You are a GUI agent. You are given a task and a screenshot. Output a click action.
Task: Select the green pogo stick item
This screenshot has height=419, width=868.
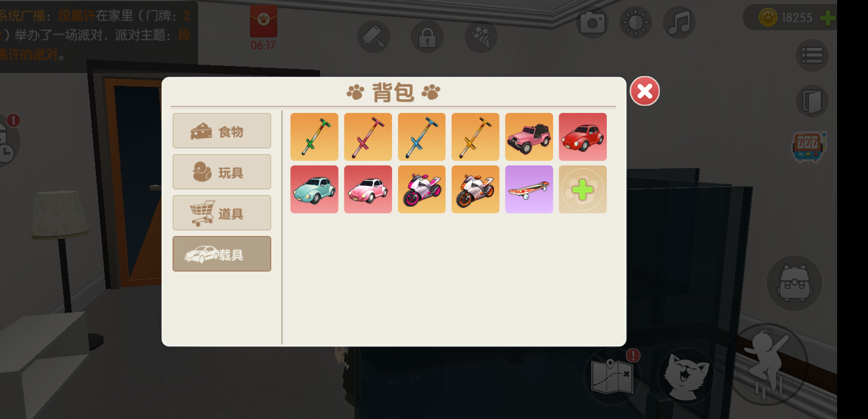(314, 137)
